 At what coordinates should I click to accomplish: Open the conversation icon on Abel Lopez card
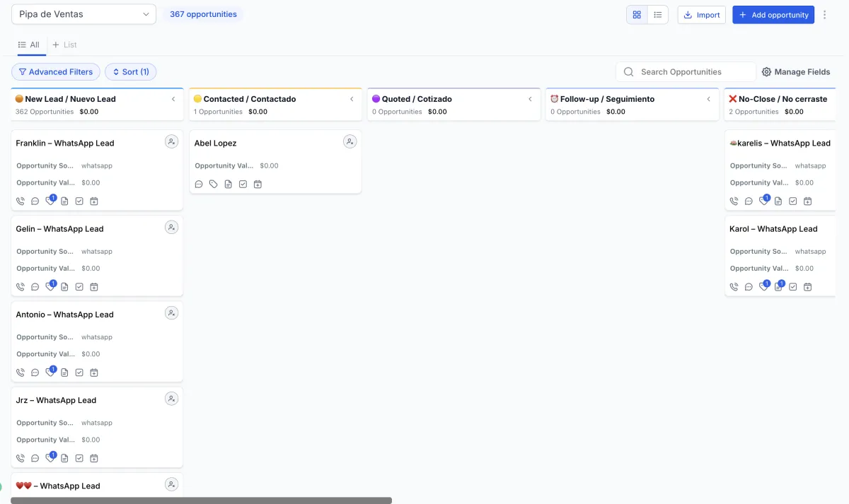click(x=199, y=184)
